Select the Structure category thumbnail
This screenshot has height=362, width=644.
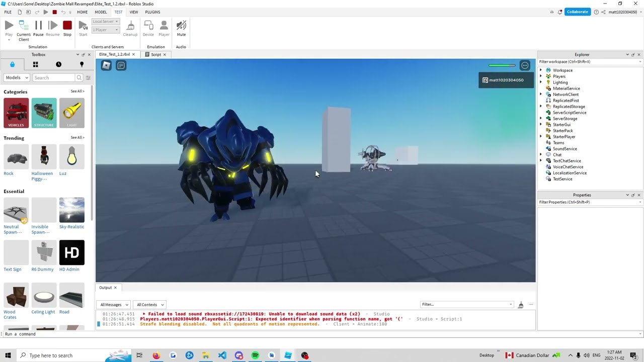click(44, 113)
